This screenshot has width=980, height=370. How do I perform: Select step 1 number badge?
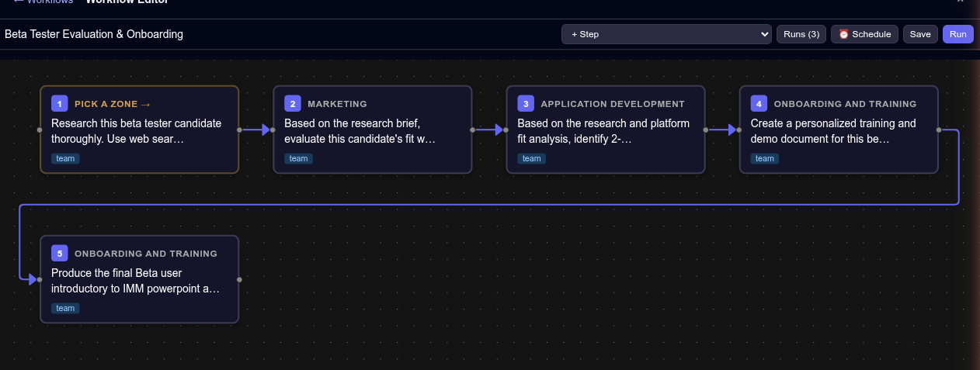pos(60,103)
